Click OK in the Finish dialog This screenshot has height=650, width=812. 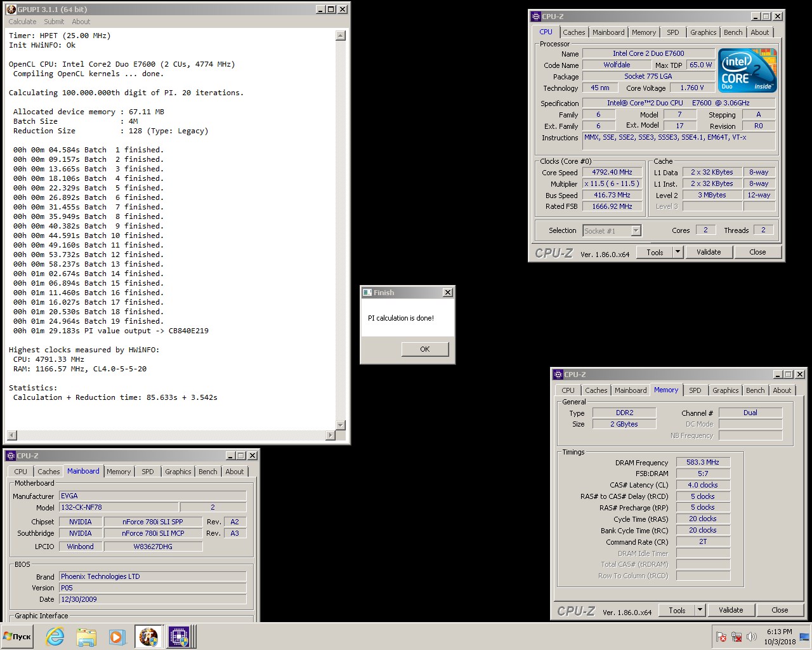point(425,349)
